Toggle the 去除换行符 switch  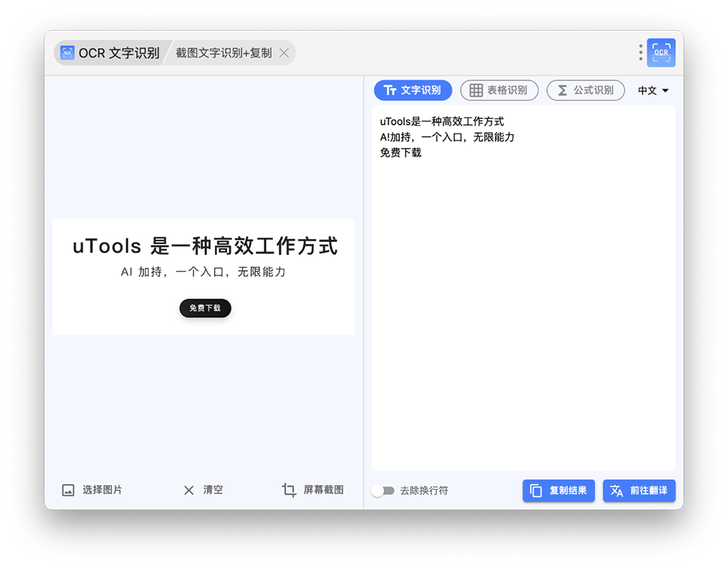pyautogui.click(x=383, y=490)
